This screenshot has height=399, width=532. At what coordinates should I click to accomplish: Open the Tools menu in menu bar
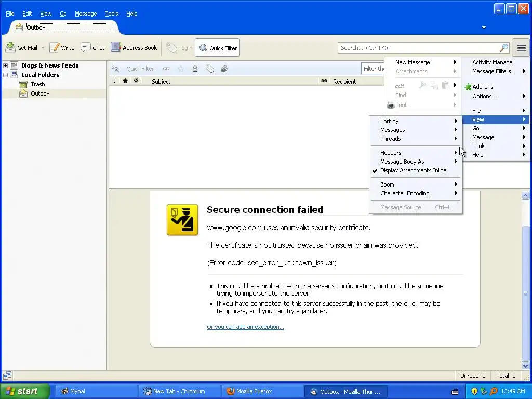click(x=111, y=14)
